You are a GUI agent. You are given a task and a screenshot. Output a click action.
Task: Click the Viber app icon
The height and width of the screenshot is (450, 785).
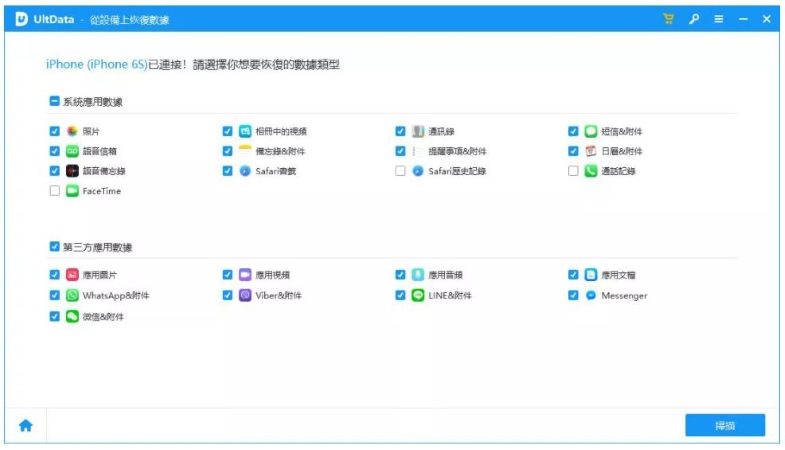click(x=245, y=296)
